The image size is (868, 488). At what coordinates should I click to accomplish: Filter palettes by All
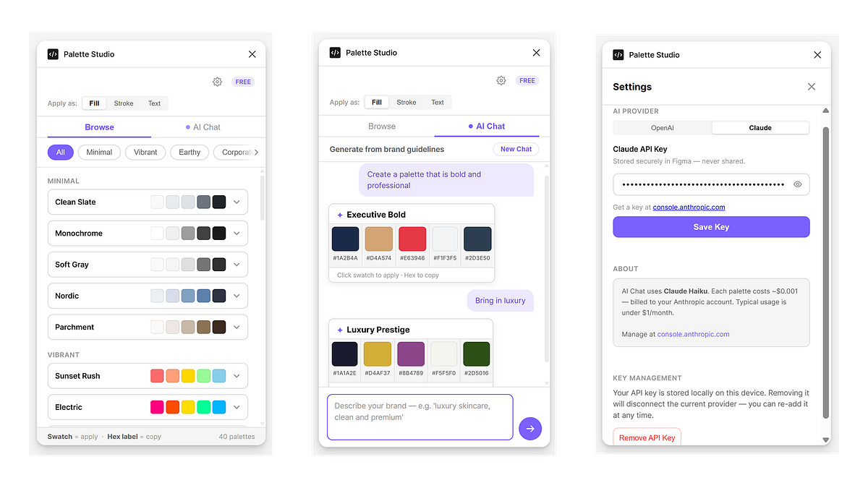point(61,152)
